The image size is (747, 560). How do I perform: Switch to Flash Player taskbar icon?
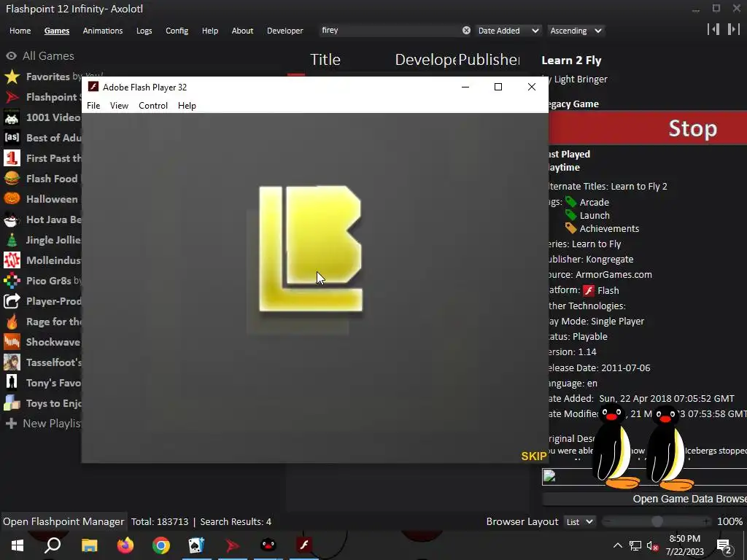coord(304,545)
